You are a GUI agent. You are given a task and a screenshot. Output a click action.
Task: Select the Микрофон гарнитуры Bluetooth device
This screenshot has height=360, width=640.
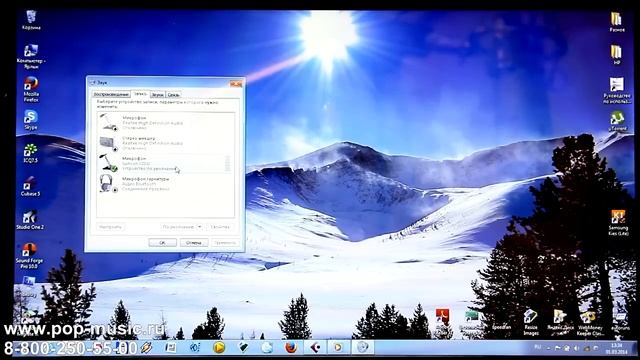[166, 184]
